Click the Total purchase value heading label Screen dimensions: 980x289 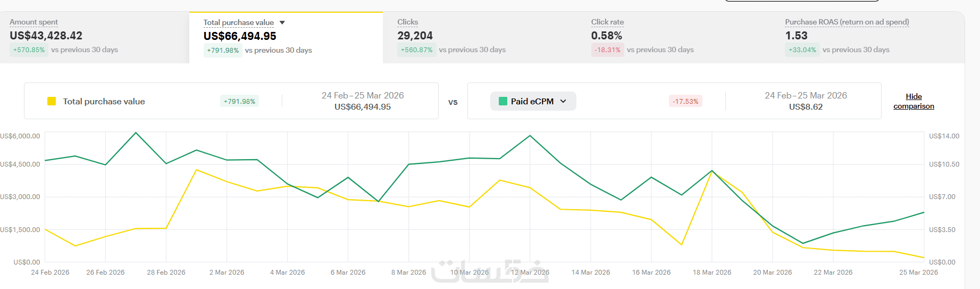(x=238, y=22)
